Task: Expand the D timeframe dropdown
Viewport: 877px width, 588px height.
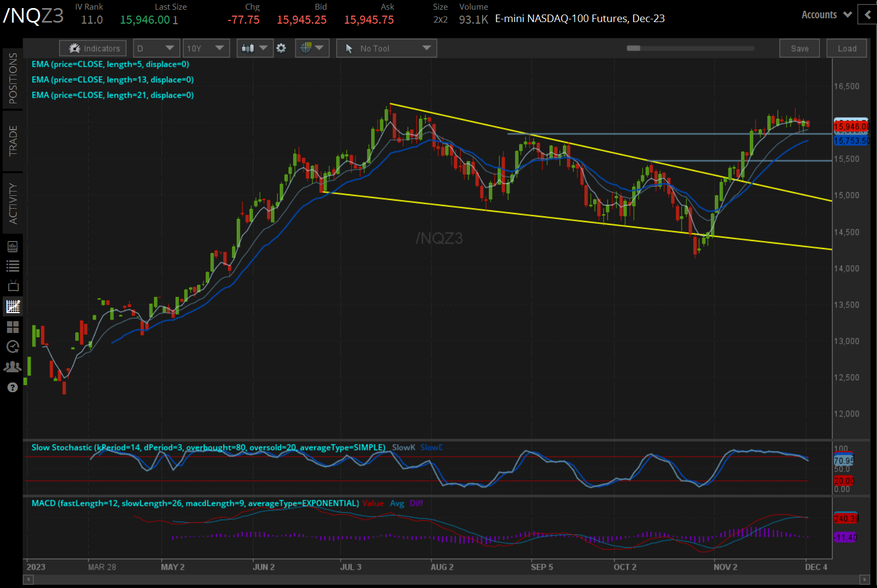Action: [155, 48]
